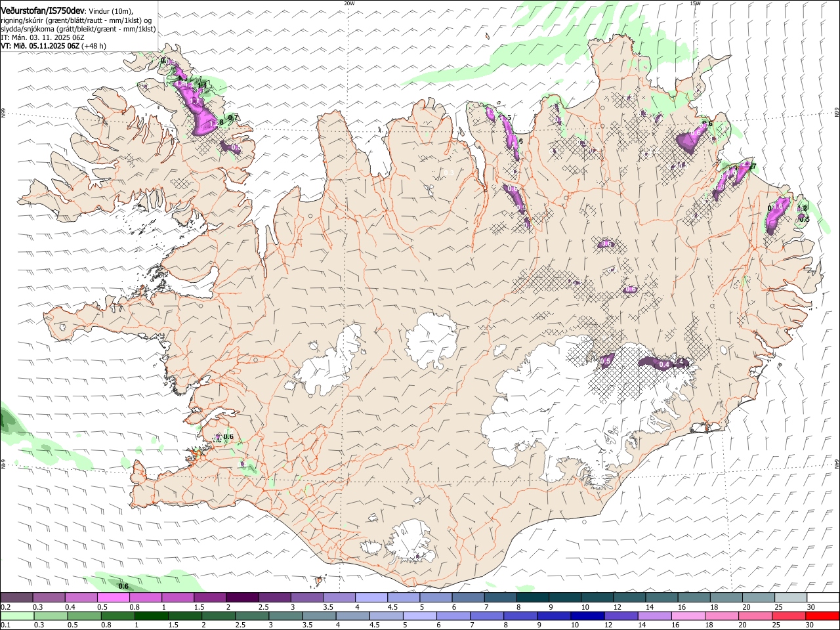Screen dimensions: 840x630
Task: Pick the bottom-row bright red swatch starting at 30
Action: tap(823, 616)
